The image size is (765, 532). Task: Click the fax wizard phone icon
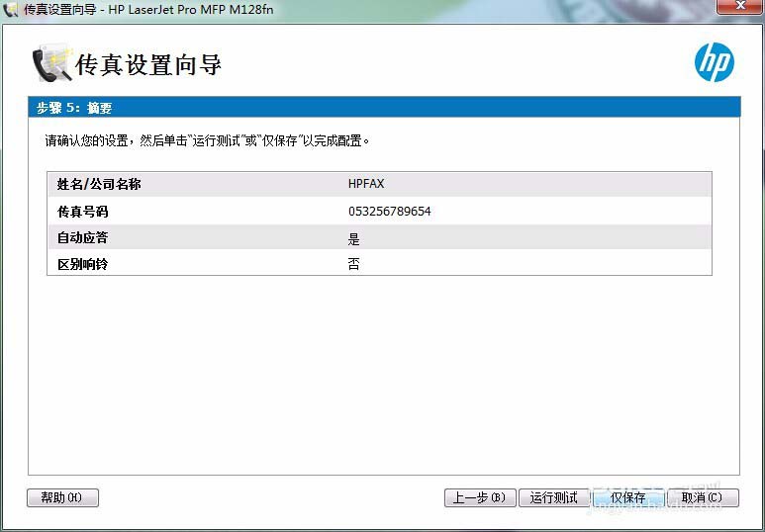[52, 63]
